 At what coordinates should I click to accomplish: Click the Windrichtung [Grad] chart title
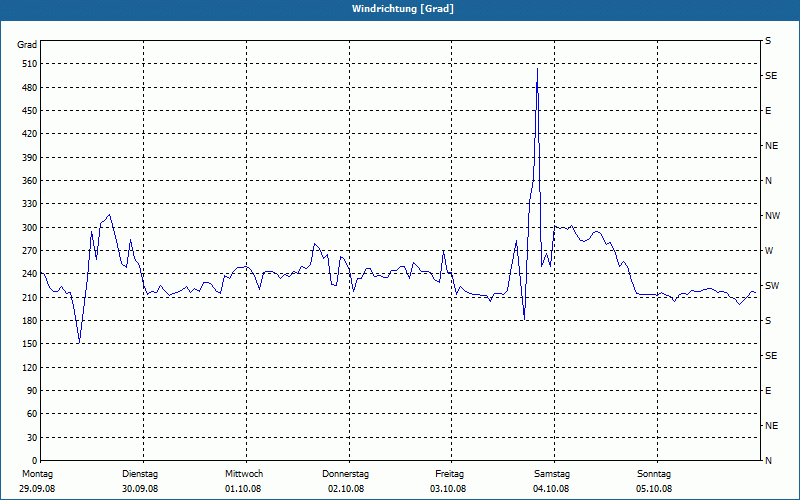[403, 9]
